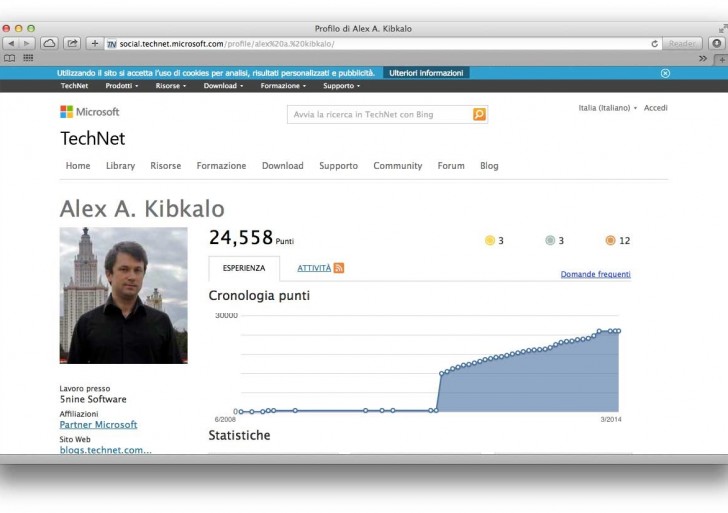This screenshot has width=728, height=513.
Task: Switch to the Attività tab
Action: point(314,268)
